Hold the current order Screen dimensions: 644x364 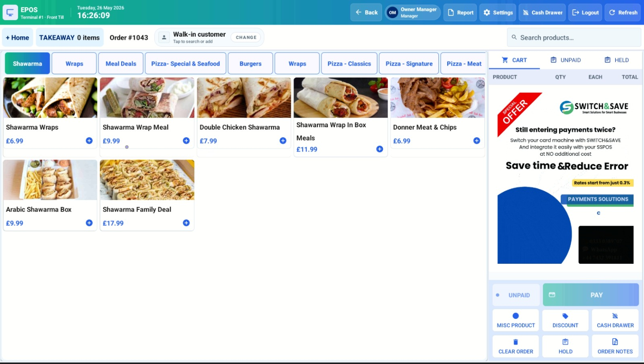click(x=565, y=346)
